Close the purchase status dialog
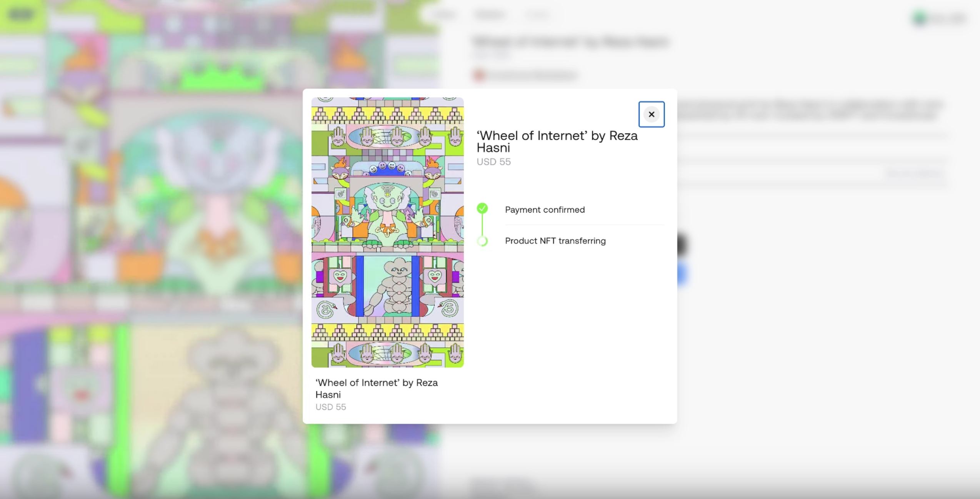The image size is (980, 499). coord(651,114)
